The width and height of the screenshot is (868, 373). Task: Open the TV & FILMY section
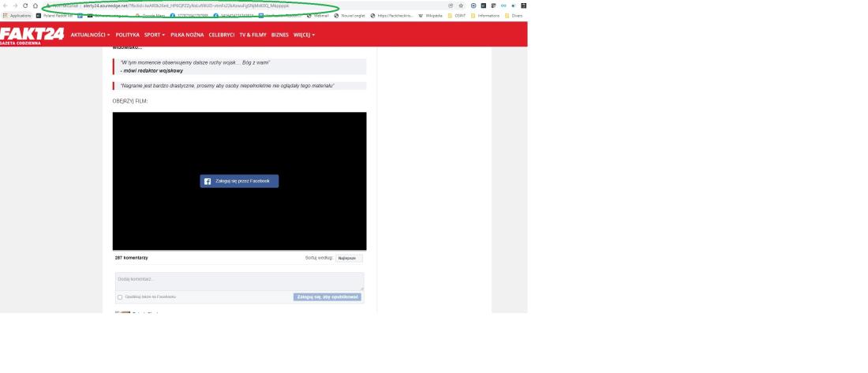pyautogui.click(x=253, y=35)
